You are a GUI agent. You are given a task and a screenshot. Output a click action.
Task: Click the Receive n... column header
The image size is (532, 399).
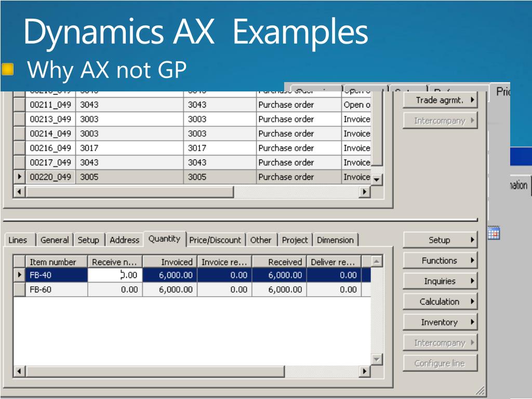tap(115, 262)
